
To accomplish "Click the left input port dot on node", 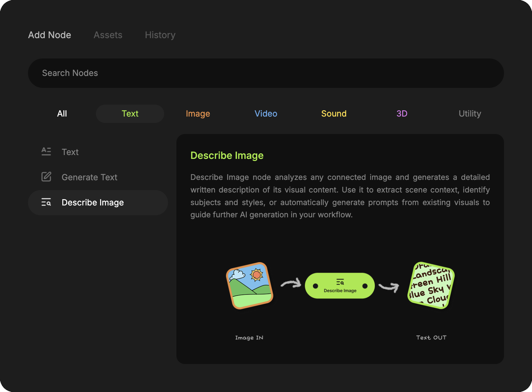I will tap(315, 286).
